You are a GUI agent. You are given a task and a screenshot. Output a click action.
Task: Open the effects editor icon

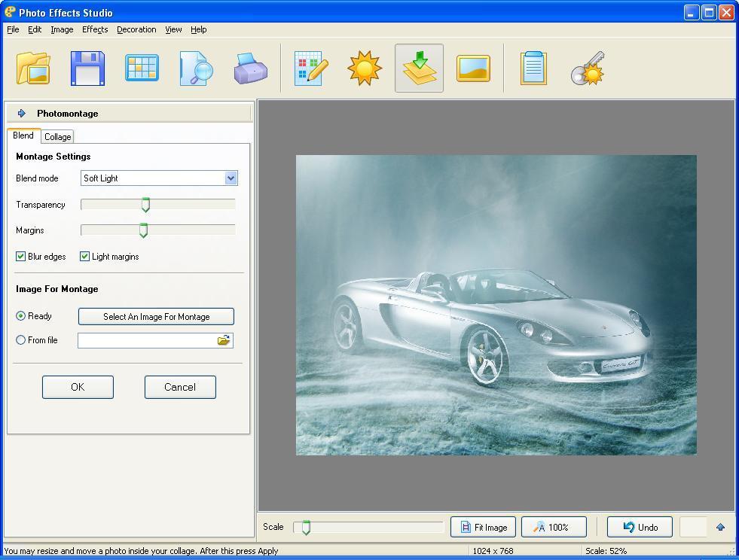coord(309,68)
